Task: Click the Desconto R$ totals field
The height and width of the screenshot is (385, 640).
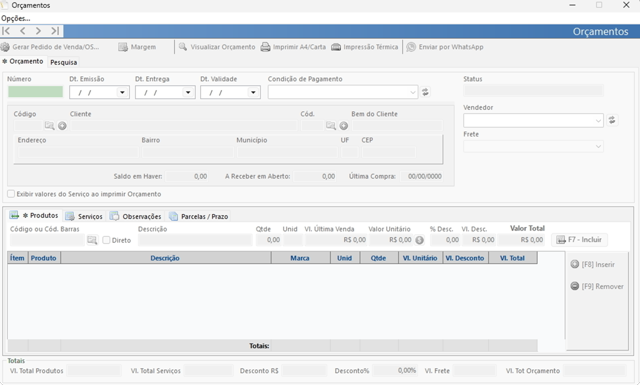Action: tap(304, 371)
